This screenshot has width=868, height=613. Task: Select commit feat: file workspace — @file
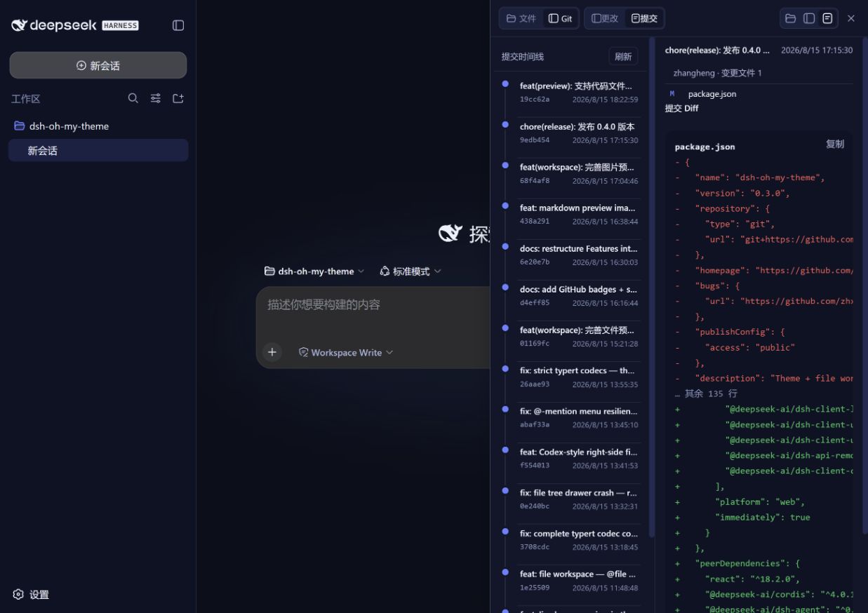(x=579, y=581)
